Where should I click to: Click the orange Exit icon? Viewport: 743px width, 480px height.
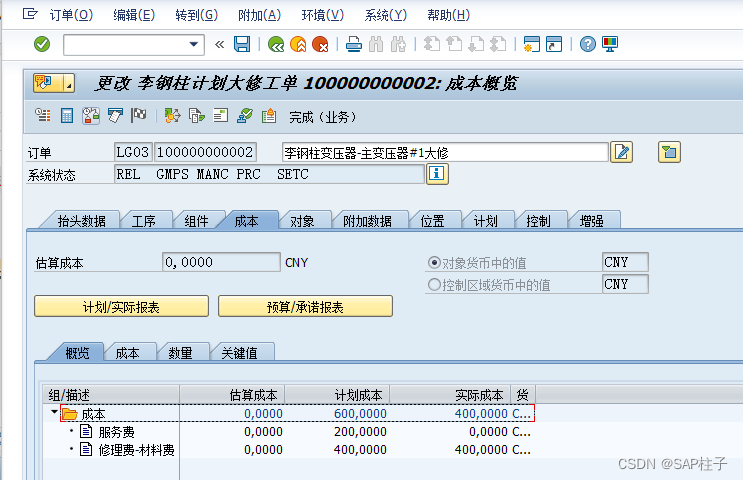coord(298,45)
